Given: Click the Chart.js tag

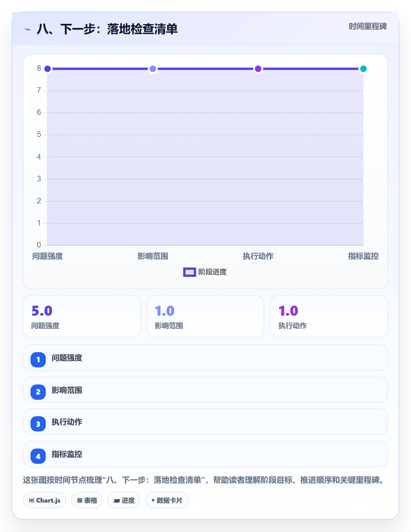Looking at the screenshot, I should (45, 500).
